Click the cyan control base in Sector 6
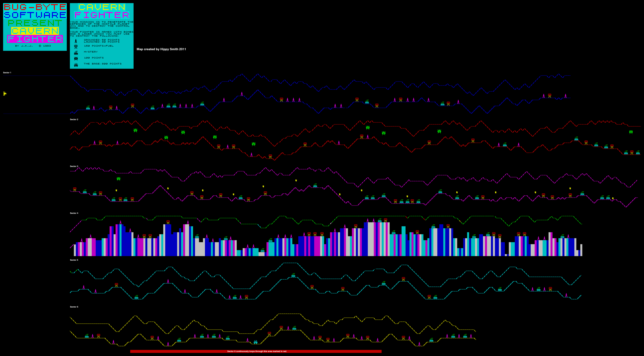The height and width of the screenshot is (356, 644). [x=255, y=342]
